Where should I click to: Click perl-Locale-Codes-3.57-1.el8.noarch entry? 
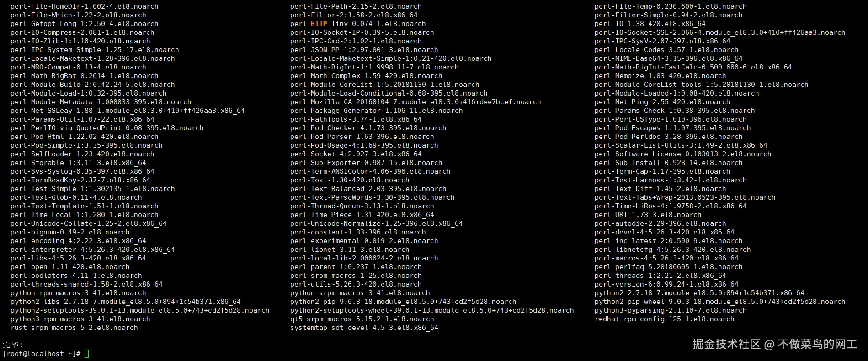[666, 50]
